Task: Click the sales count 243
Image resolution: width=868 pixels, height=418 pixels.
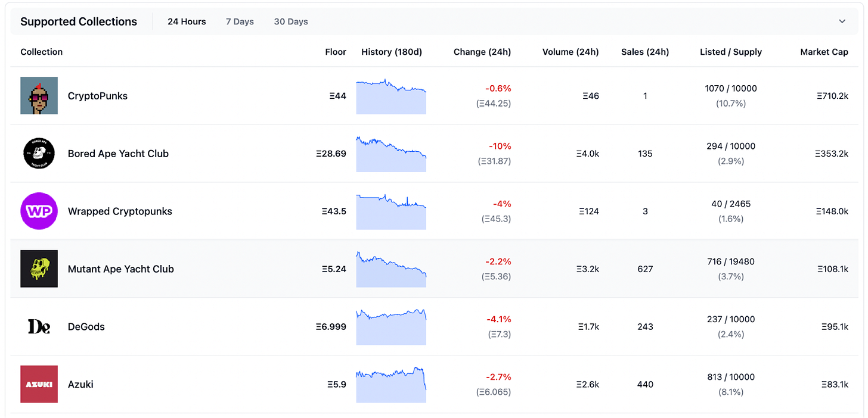Action: [645, 327]
